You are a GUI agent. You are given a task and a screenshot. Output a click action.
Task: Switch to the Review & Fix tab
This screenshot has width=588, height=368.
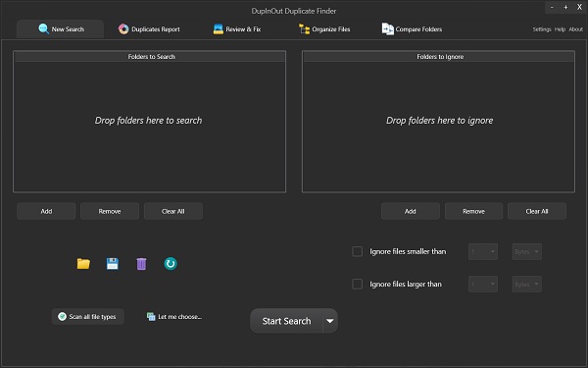tap(237, 28)
